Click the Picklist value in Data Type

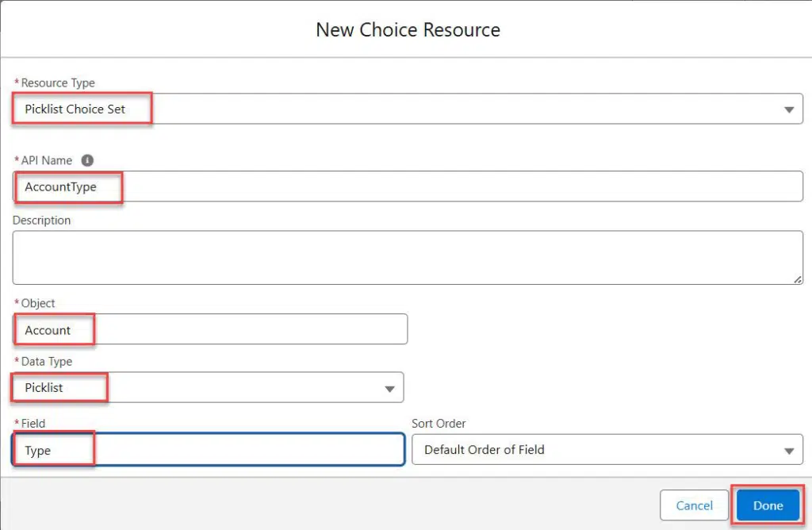tap(44, 387)
